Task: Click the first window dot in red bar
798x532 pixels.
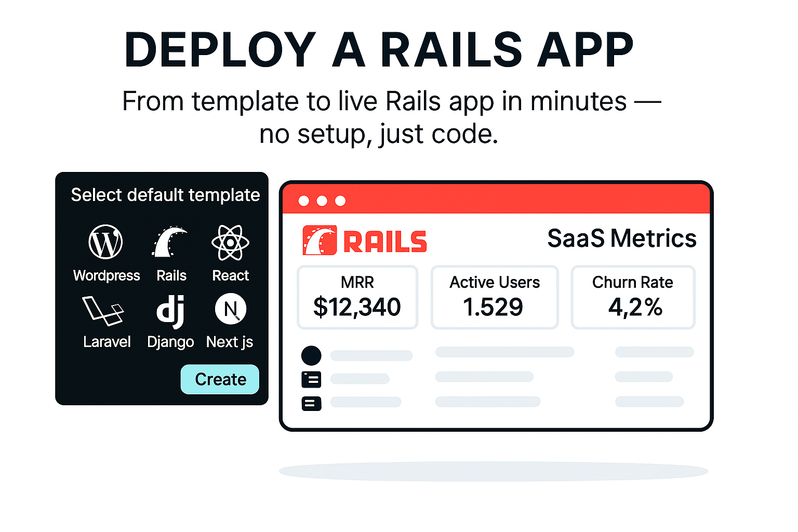Action: (x=304, y=201)
